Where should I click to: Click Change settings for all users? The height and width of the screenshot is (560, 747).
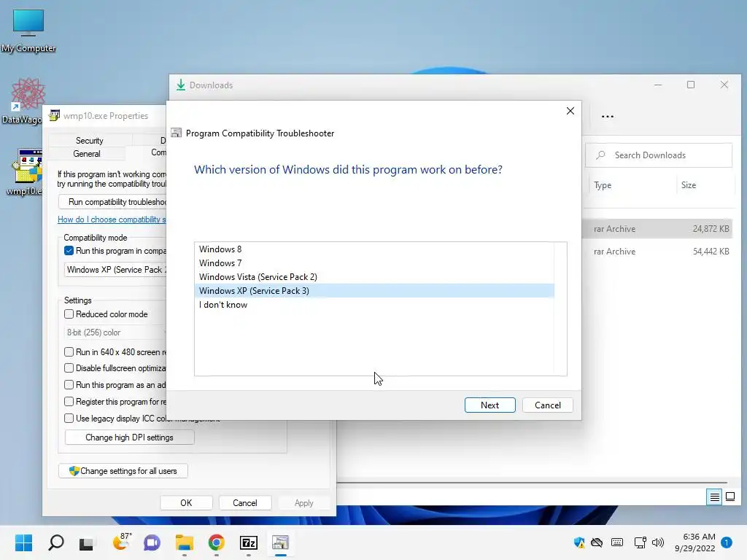tap(123, 471)
